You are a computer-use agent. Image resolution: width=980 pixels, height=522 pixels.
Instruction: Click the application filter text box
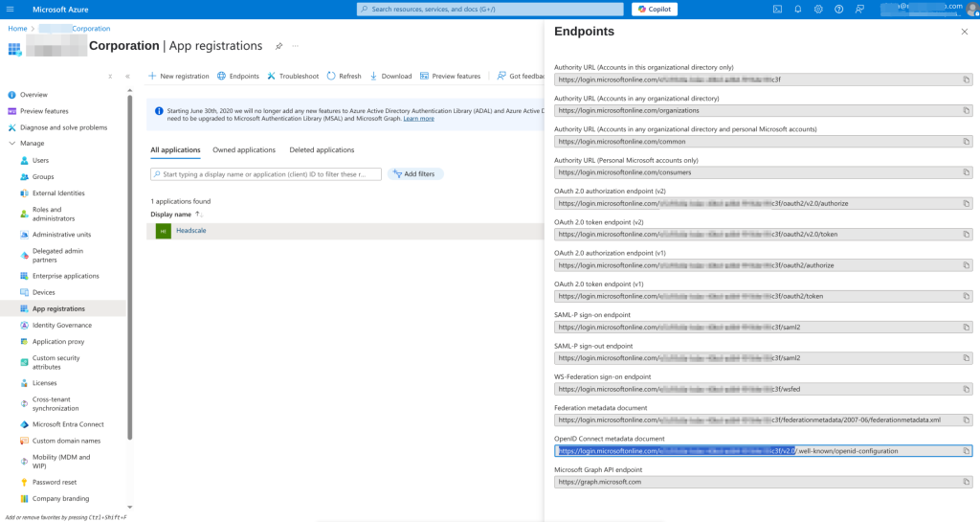coord(266,174)
